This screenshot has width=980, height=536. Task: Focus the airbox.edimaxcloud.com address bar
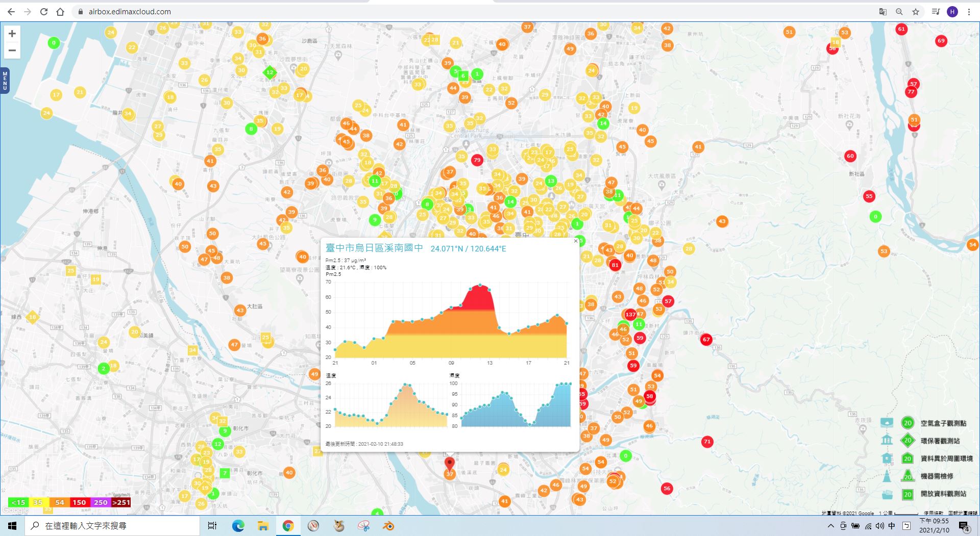click(130, 12)
